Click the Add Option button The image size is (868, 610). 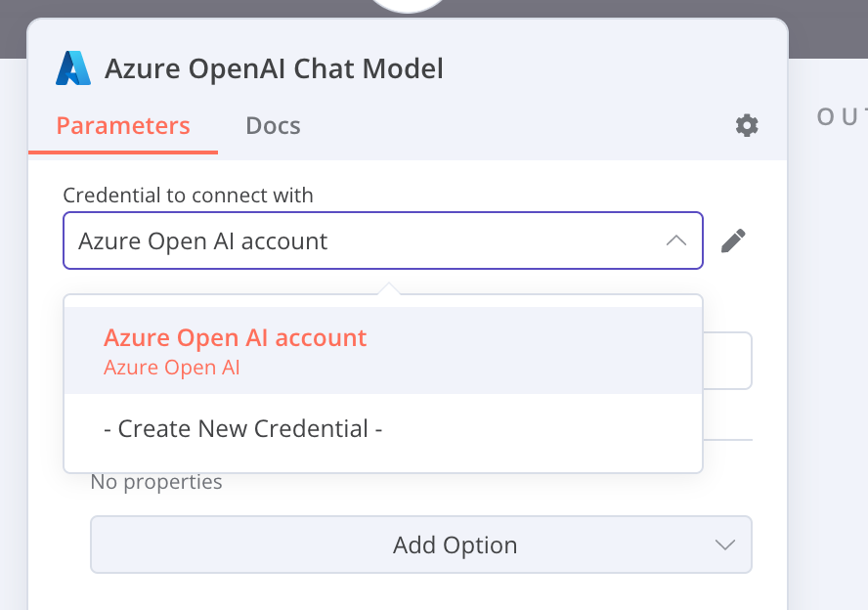point(420,545)
